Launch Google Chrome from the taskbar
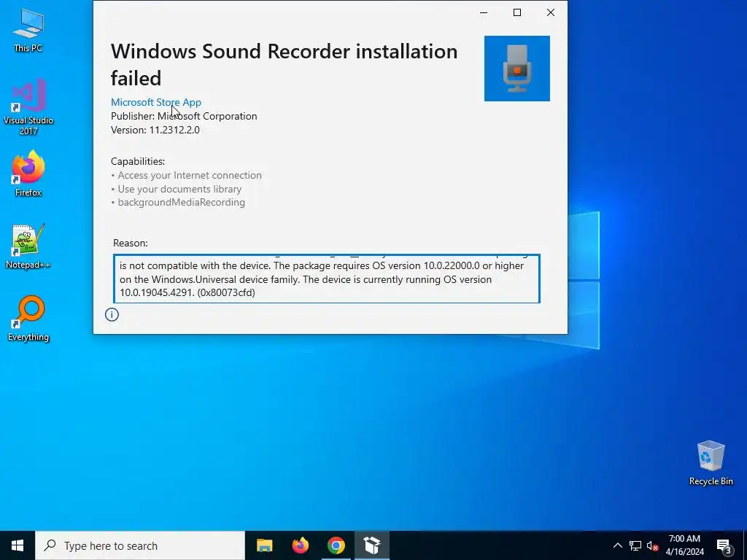 click(x=336, y=545)
